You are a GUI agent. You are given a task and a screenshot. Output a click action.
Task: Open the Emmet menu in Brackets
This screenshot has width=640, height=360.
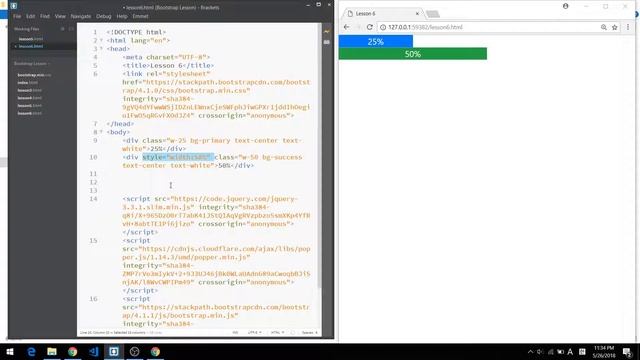tap(140, 16)
